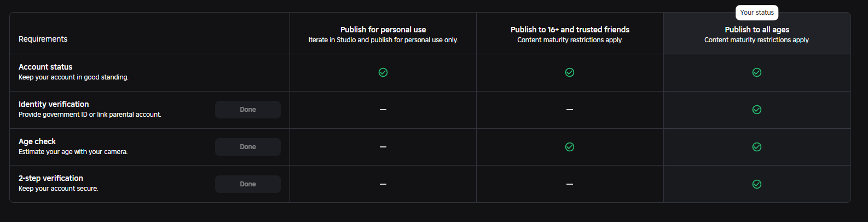Image resolution: width=868 pixels, height=222 pixels.
Task: Select the Publish for personal use header
Action: (383, 30)
